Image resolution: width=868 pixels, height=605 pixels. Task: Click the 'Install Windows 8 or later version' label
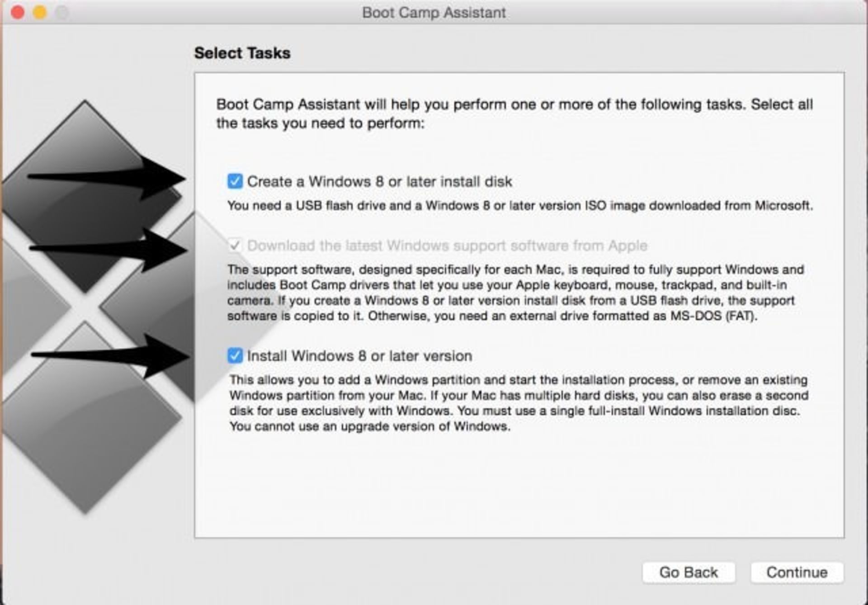coord(359,356)
